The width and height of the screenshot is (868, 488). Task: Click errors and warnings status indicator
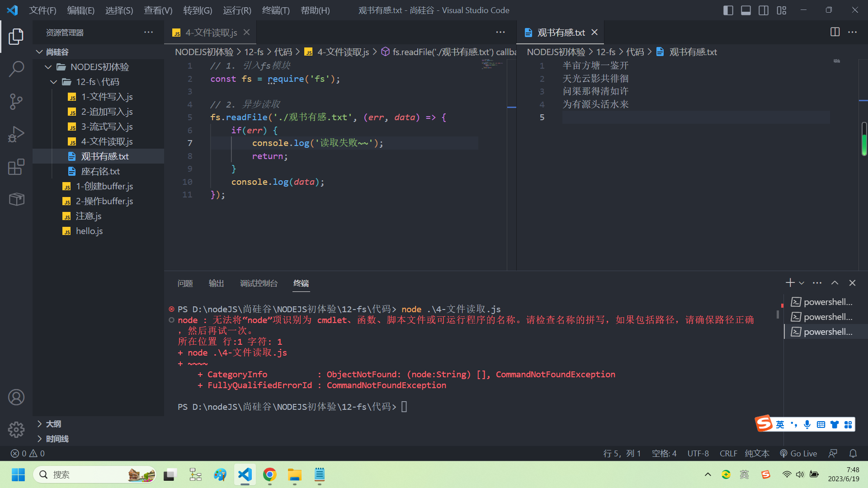click(28, 453)
